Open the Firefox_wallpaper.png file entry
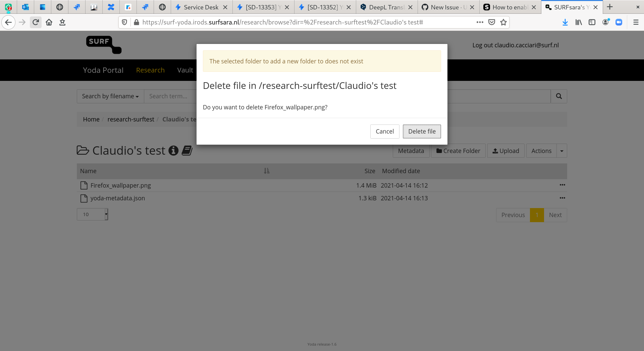The height and width of the screenshot is (351, 644). (121, 186)
